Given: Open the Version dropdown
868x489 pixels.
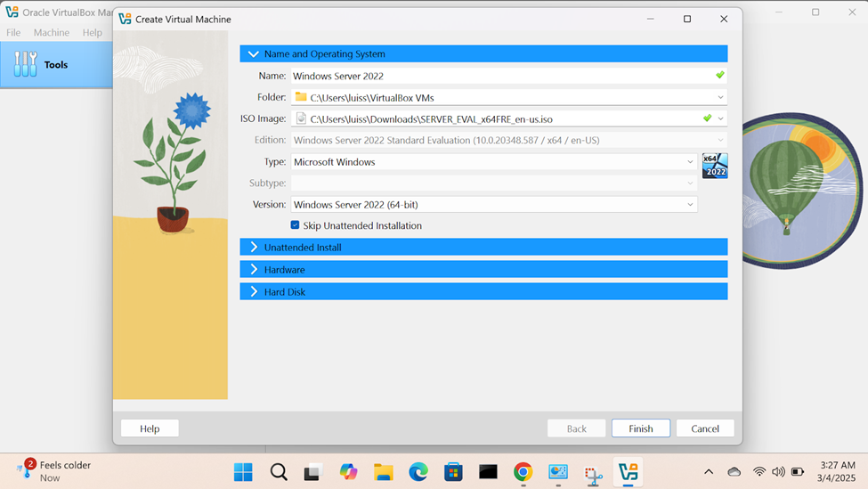Looking at the screenshot, I should click(x=493, y=204).
